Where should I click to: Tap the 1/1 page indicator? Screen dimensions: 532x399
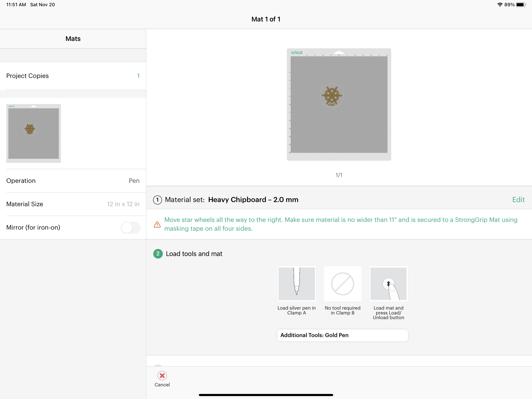[339, 175]
